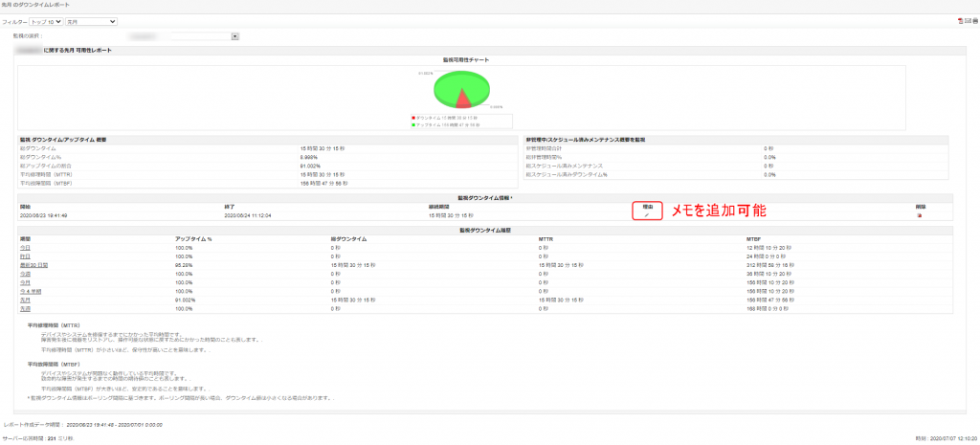The width and height of the screenshot is (980, 445).
Task: Edit downtime reason with pencil icon
Action: tap(647, 215)
